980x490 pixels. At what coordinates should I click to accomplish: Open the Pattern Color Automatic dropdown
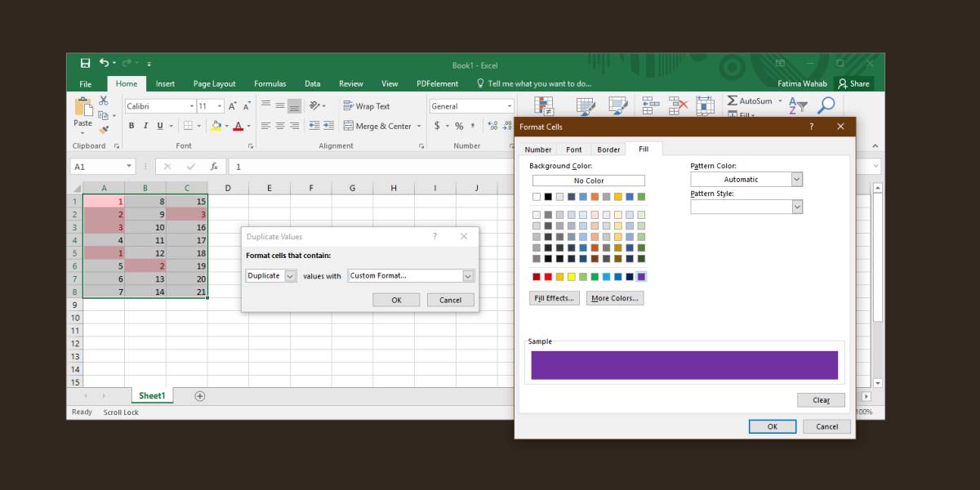pyautogui.click(x=797, y=180)
